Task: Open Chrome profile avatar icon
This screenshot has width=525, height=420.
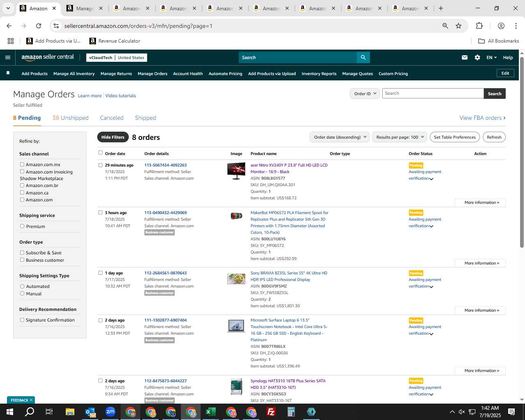Action: point(501,26)
